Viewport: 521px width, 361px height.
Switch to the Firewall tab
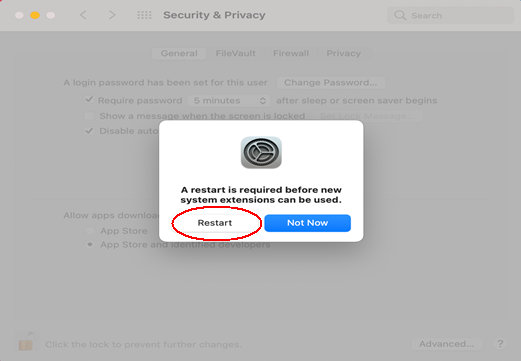click(291, 53)
